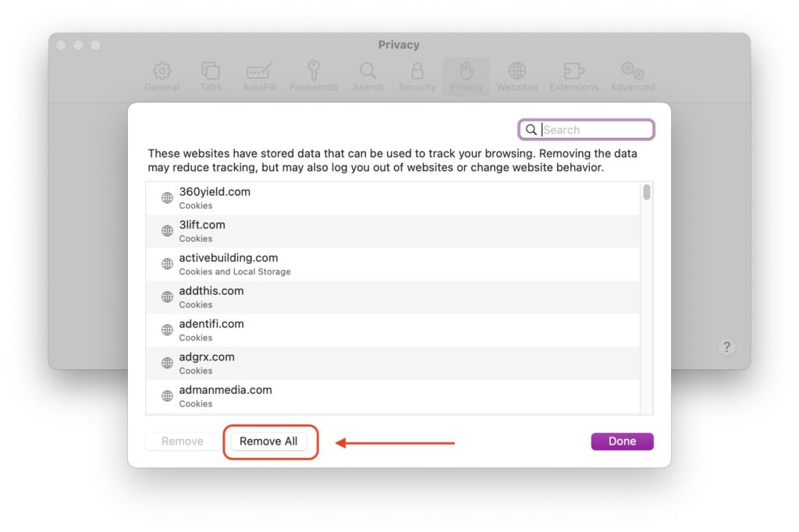Viewport: 799px width, 532px height.
Task: Switch to the Search preferences icon
Action: 368,71
